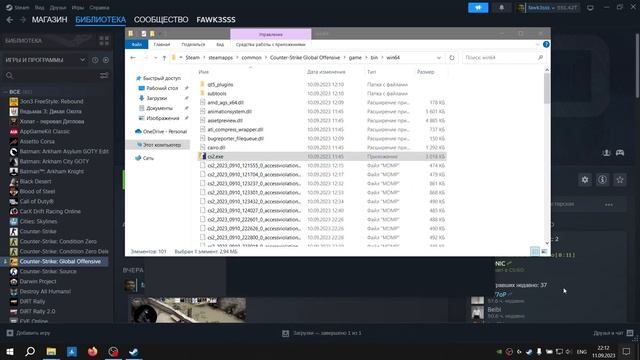The height and width of the screenshot is (360, 640).
Task: Open Steam announcements megaphone button
Action: tap(478, 8)
